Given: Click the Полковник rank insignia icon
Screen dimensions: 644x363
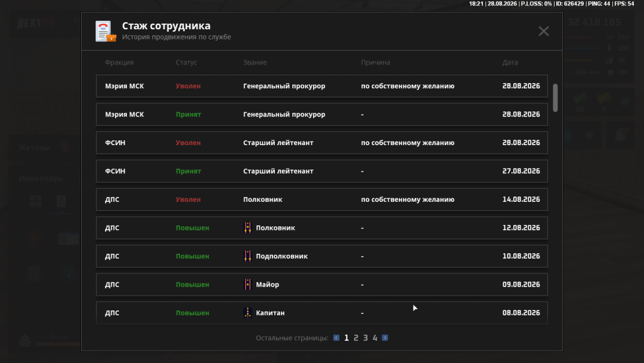Looking at the screenshot, I should 247,227.
